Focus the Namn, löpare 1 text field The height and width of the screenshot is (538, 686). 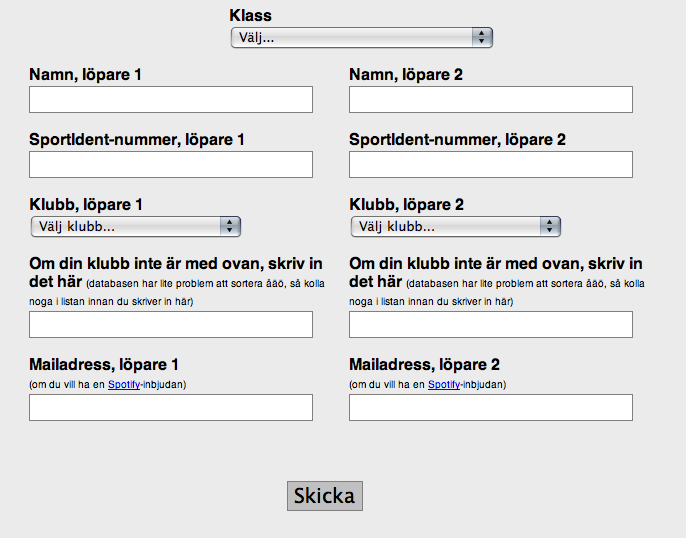[x=171, y=99]
